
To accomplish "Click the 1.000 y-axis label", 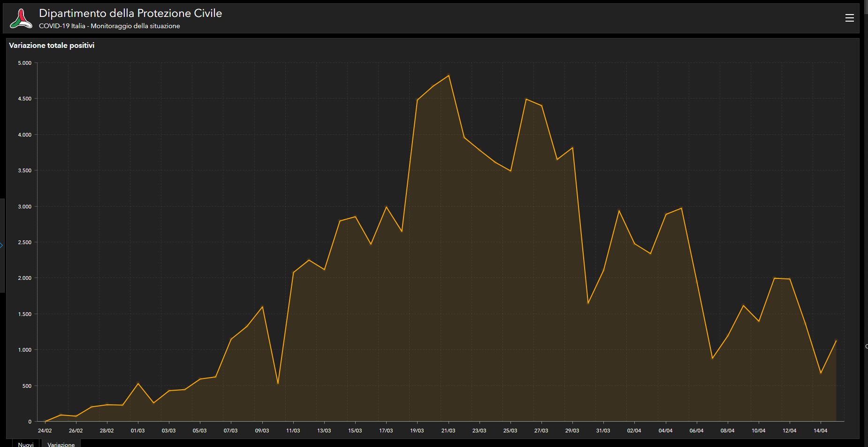I will coord(24,350).
